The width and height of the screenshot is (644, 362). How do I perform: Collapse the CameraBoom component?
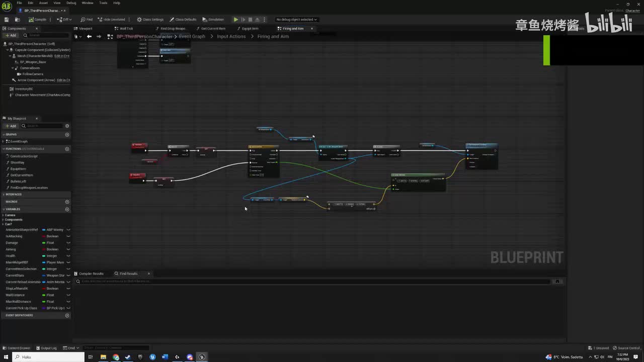click(13, 68)
